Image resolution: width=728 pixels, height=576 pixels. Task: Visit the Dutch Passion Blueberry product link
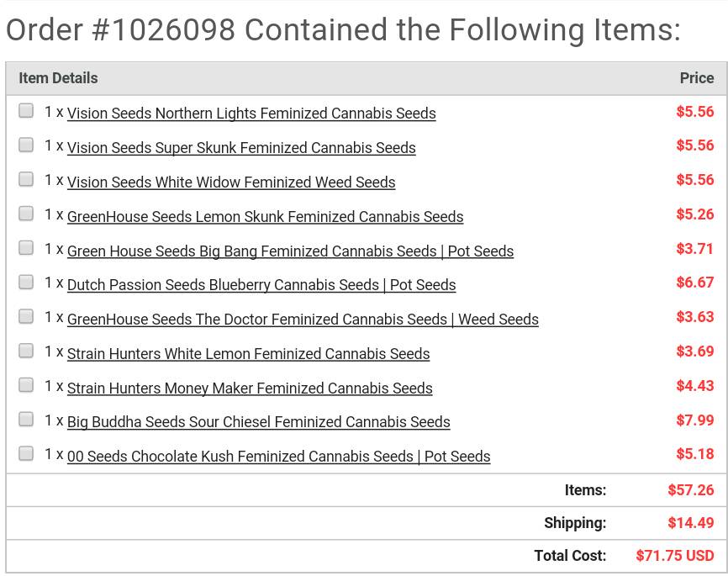[261, 285]
